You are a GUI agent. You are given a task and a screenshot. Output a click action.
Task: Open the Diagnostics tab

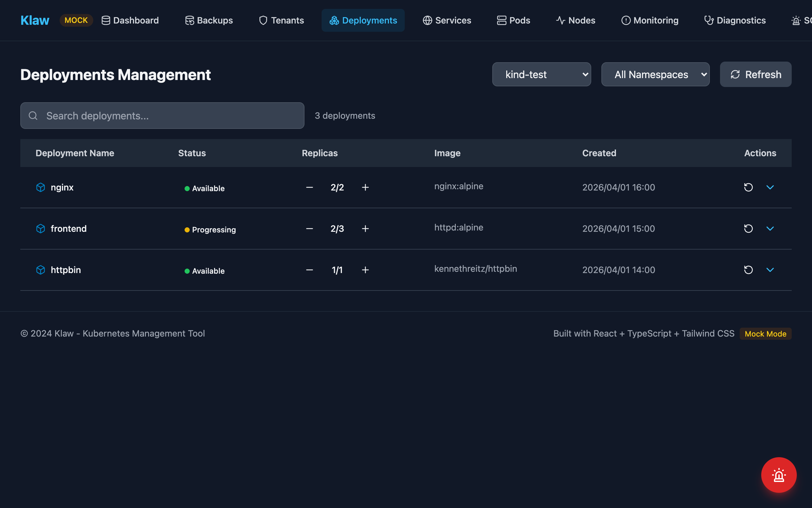(735, 21)
